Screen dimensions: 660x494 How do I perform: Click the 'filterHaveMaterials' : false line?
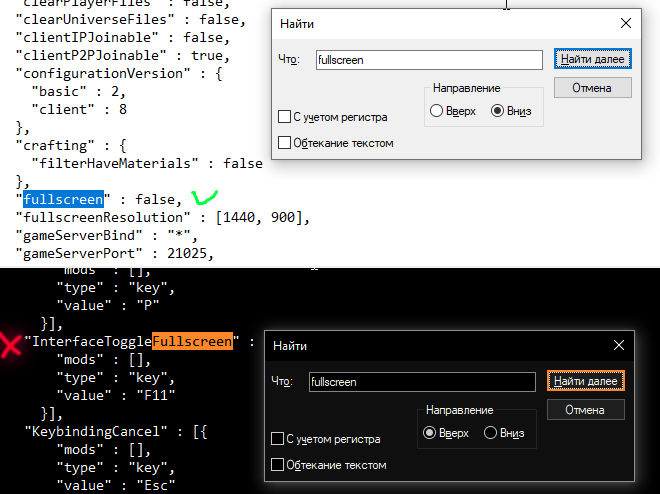(x=147, y=163)
